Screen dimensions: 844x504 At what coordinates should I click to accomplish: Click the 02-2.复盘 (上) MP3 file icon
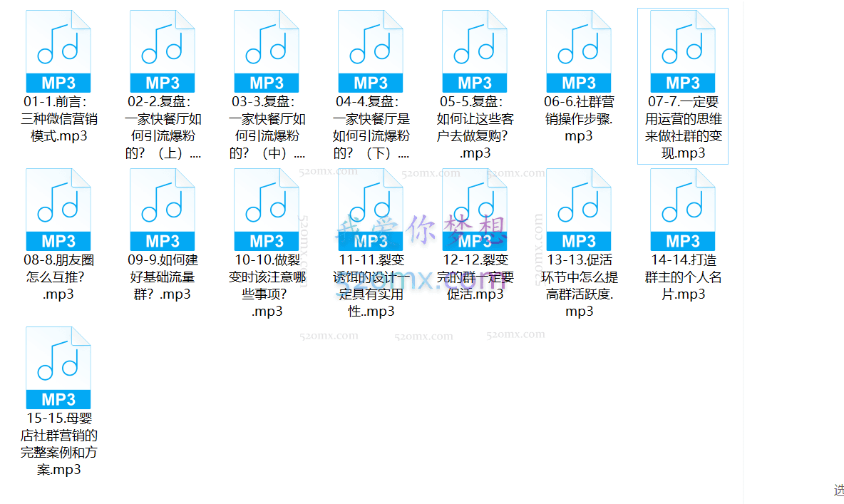coord(163,51)
